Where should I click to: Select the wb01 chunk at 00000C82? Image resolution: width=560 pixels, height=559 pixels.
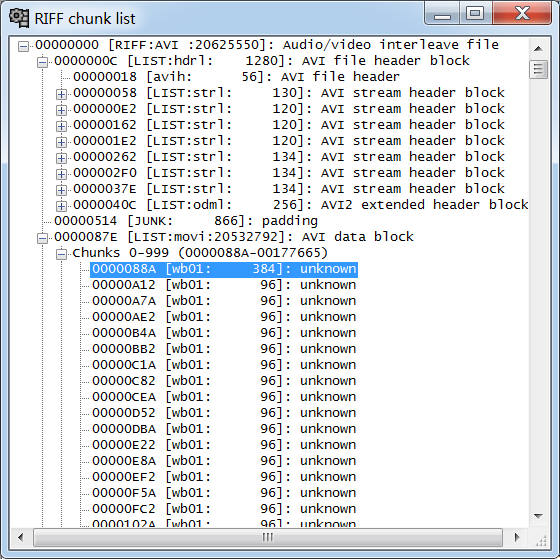click(224, 381)
